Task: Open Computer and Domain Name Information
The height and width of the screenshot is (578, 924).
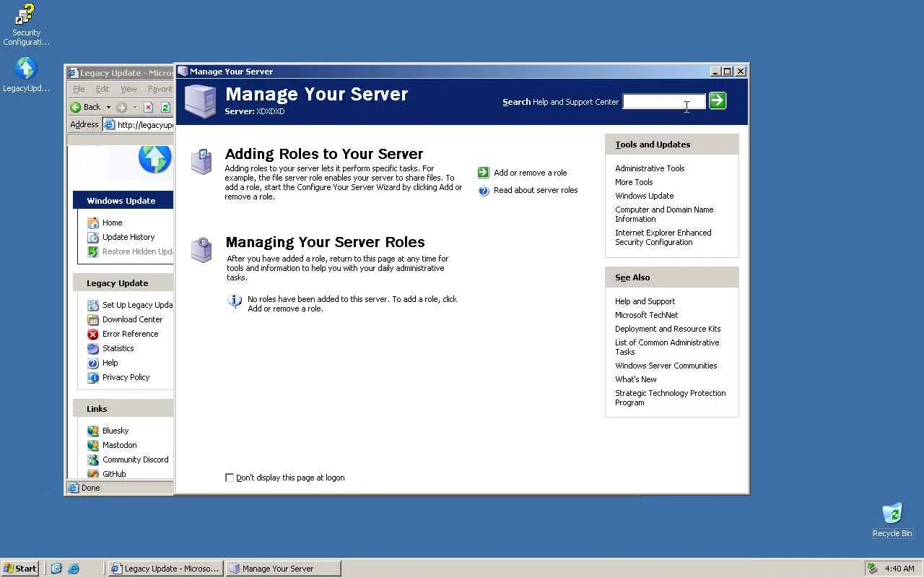Action: click(664, 215)
